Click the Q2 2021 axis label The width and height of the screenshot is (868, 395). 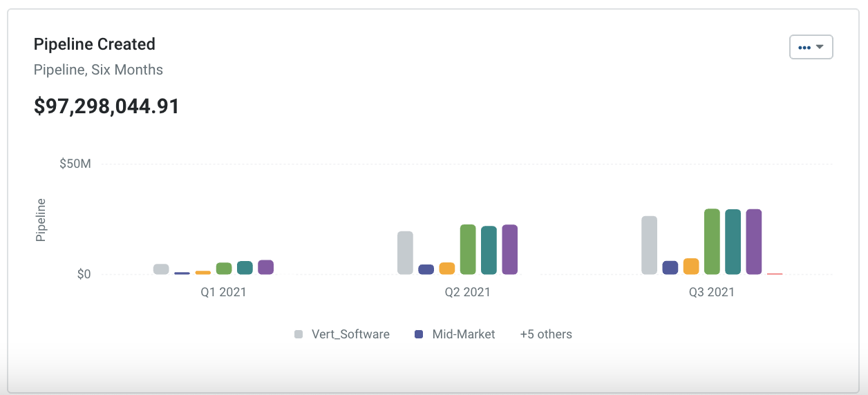click(x=467, y=292)
